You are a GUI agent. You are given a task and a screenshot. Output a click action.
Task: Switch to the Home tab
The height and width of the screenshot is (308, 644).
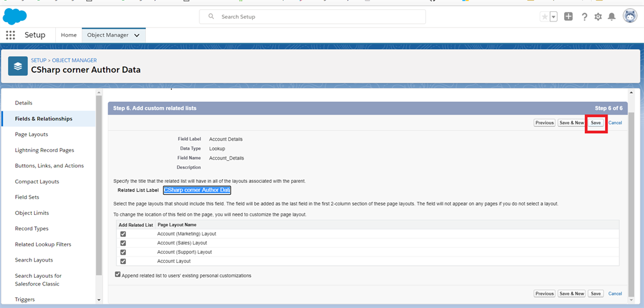[69, 35]
